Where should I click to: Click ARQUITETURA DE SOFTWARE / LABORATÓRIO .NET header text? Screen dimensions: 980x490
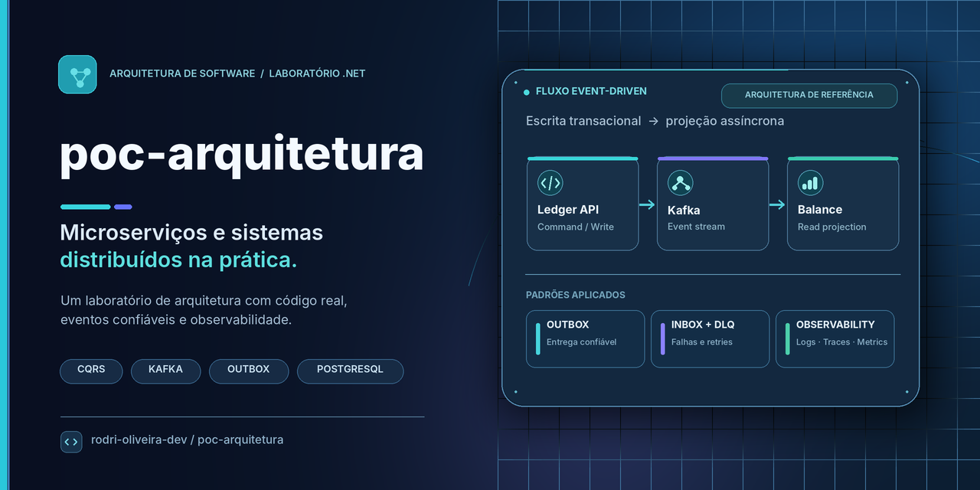tap(237, 73)
